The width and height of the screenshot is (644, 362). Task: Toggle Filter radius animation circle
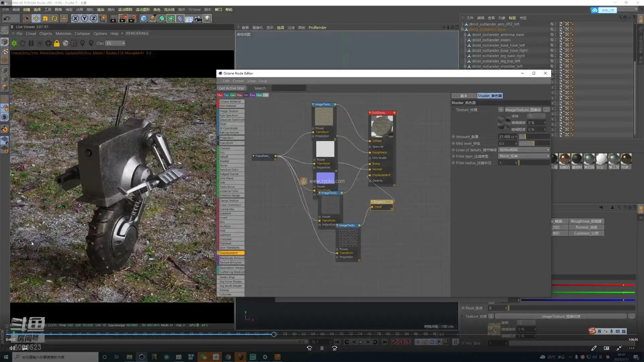coord(453,163)
